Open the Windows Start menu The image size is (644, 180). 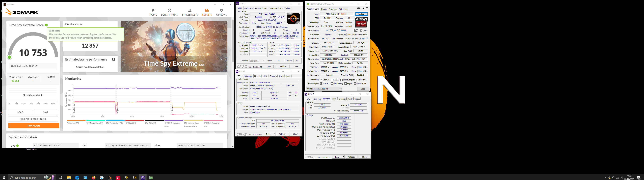pos(4,177)
